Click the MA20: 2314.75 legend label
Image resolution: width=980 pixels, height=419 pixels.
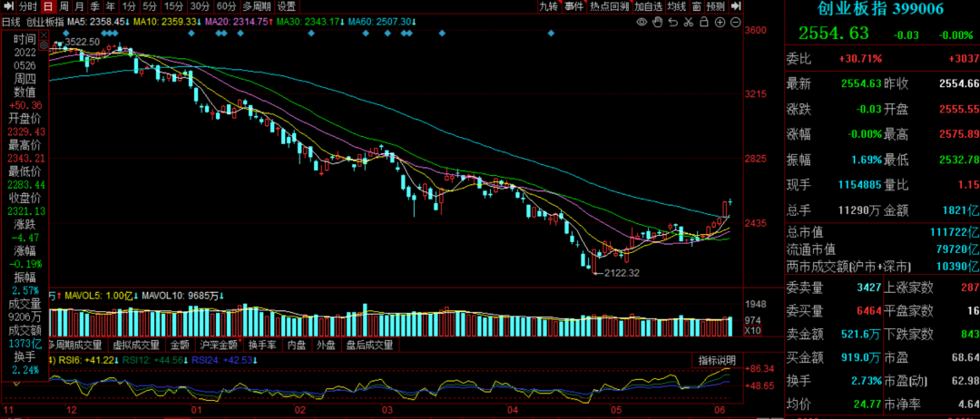click(x=240, y=23)
